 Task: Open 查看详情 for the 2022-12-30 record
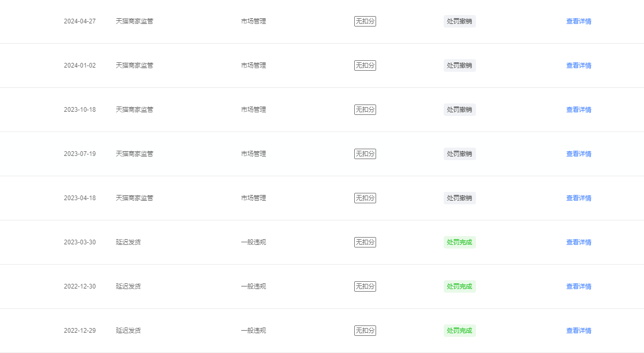pos(578,286)
